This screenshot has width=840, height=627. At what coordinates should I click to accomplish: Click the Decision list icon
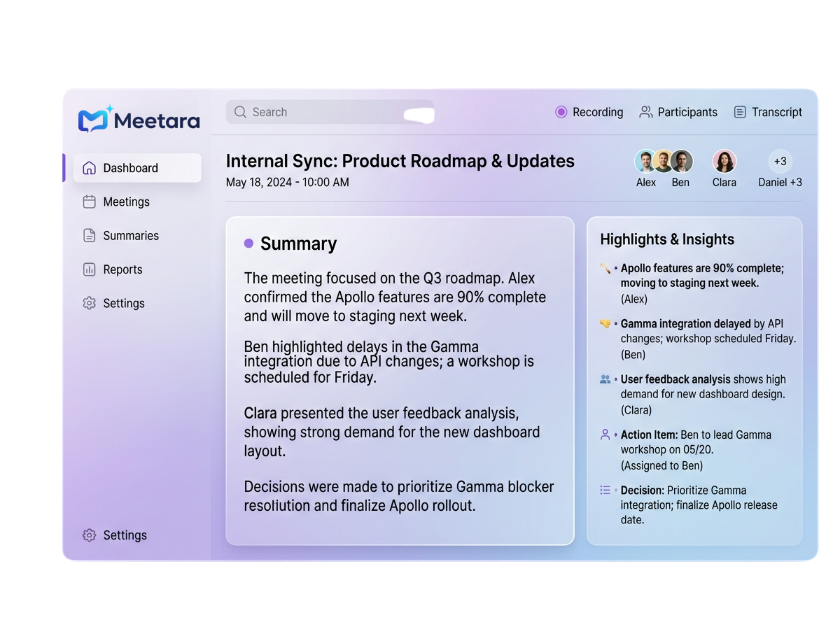(x=605, y=491)
